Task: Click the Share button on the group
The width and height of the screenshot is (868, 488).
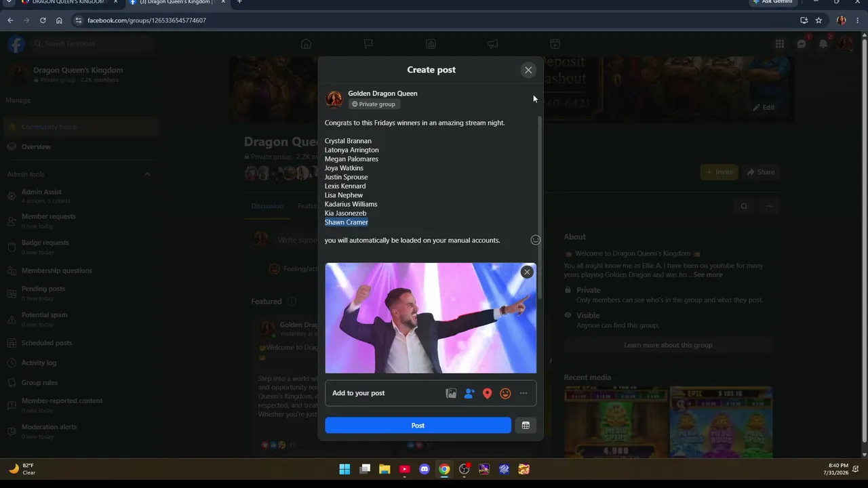Action: click(760, 172)
